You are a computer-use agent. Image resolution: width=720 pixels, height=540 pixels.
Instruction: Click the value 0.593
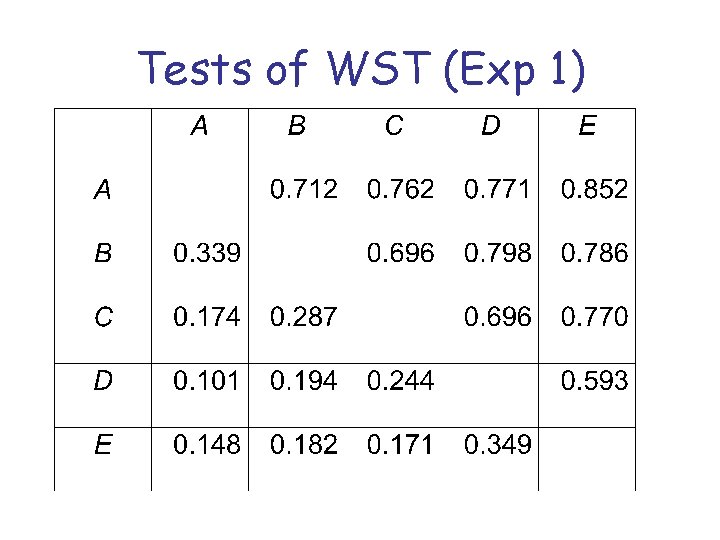[x=595, y=381]
